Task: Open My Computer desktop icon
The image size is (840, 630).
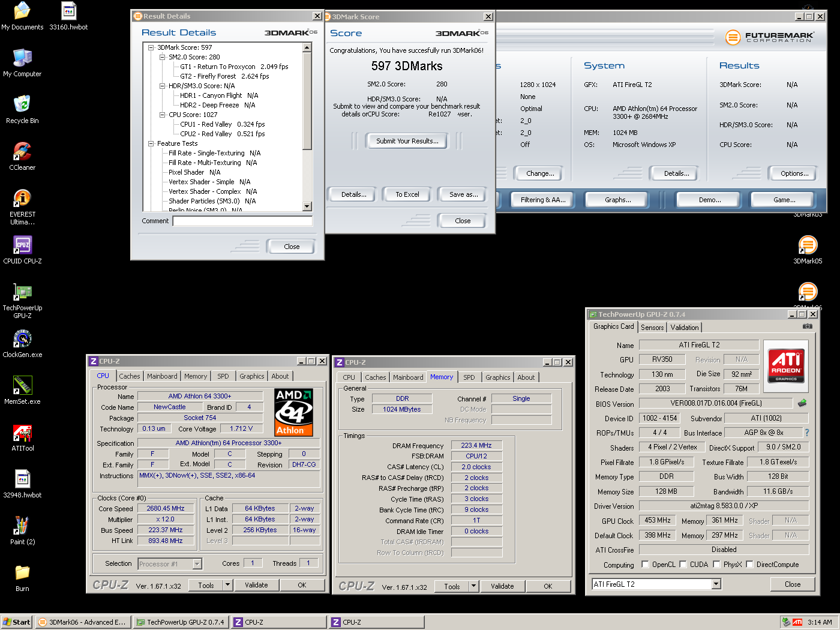Action: tap(22, 63)
